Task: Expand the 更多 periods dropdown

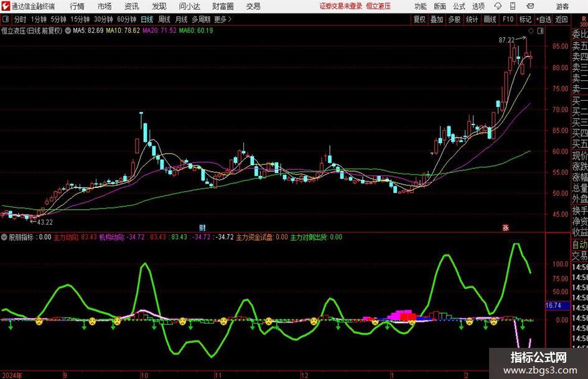Action: (223, 19)
